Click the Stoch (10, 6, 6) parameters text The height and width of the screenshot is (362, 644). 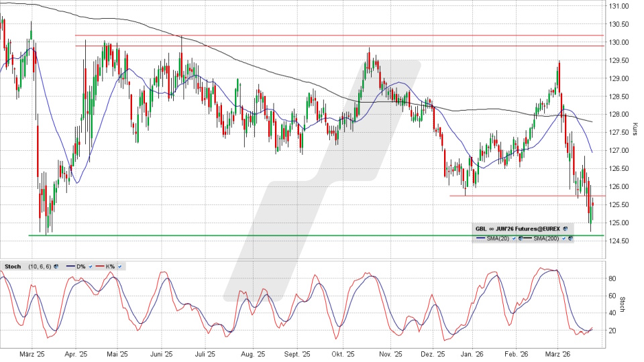pos(38,266)
